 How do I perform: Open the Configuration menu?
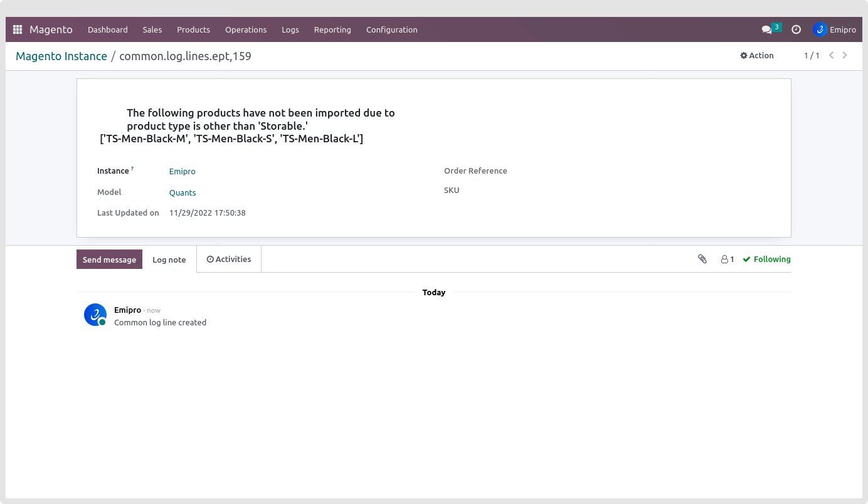391,29
